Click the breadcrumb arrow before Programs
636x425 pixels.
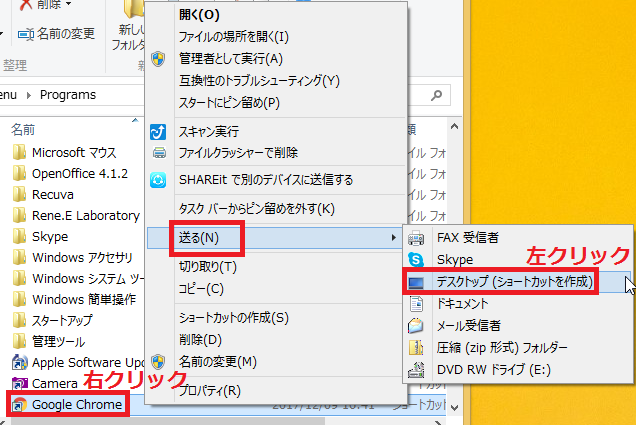(28, 95)
